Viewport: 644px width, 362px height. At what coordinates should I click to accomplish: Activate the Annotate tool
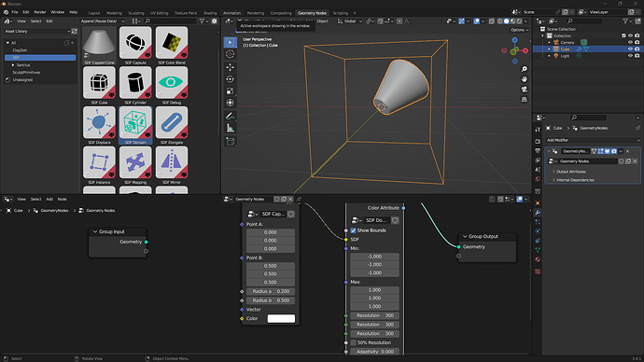click(230, 116)
